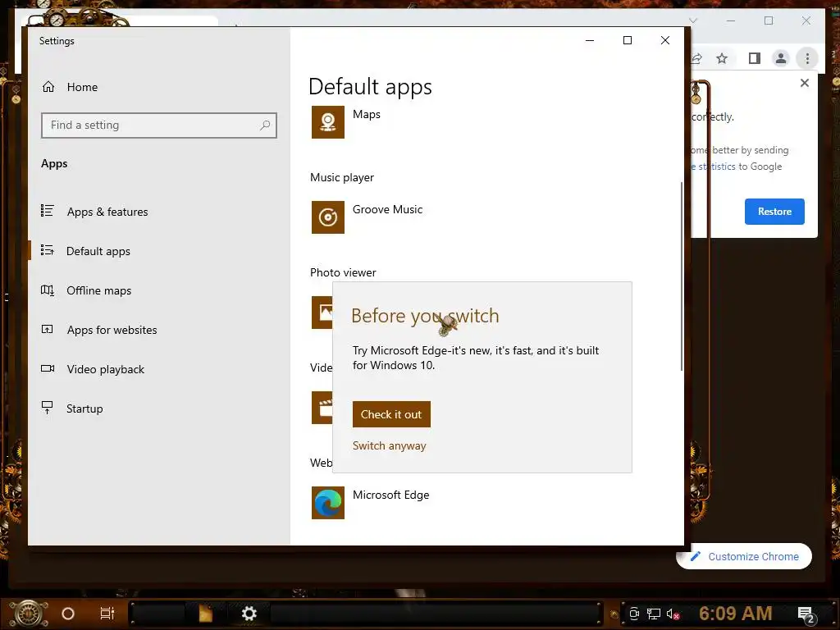Click the muted volume tray icon

point(673,614)
